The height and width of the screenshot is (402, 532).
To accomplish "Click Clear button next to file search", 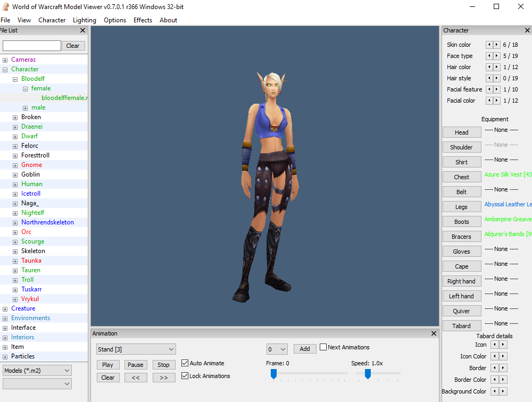I will tap(73, 46).
